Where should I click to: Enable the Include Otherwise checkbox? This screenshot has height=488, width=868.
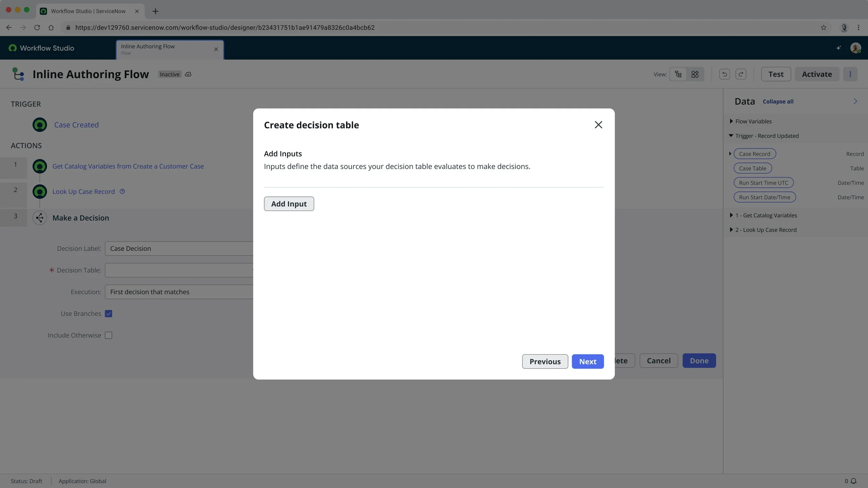tap(108, 335)
